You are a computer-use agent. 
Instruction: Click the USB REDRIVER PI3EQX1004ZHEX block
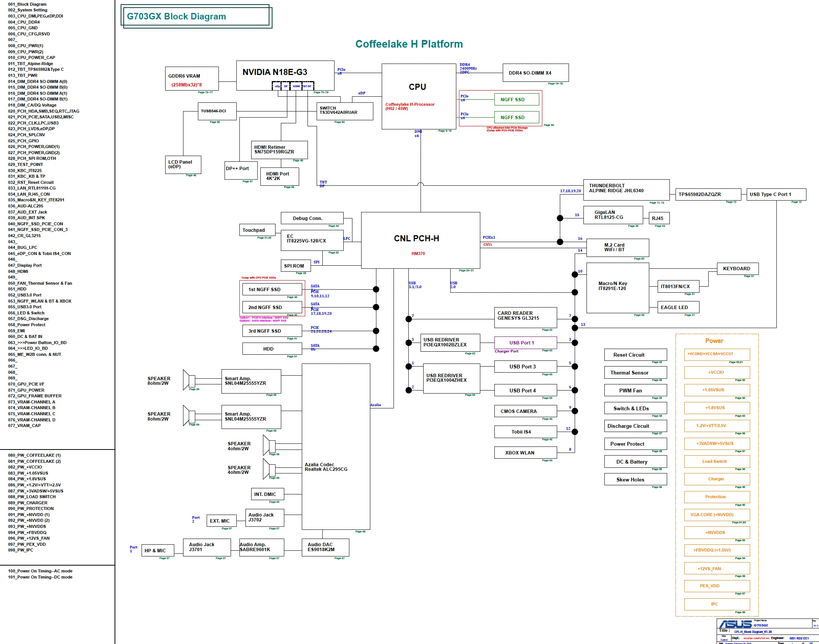(x=451, y=378)
